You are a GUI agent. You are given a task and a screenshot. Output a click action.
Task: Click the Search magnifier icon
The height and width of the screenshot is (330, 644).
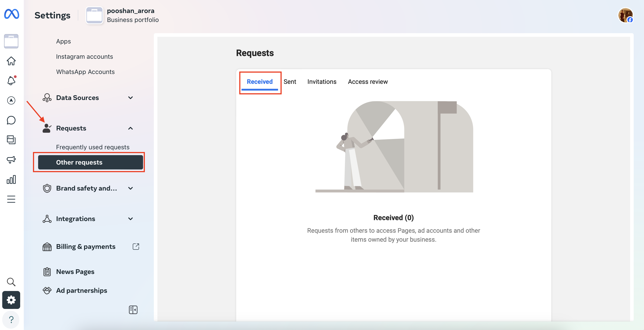(11, 282)
